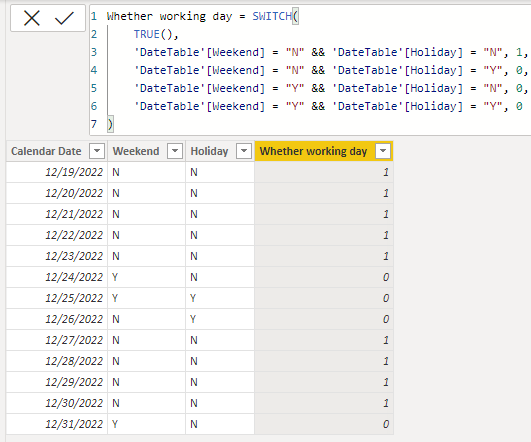Click SWITCH function in formula line 1
This screenshot has height=442, width=531.
point(272,16)
